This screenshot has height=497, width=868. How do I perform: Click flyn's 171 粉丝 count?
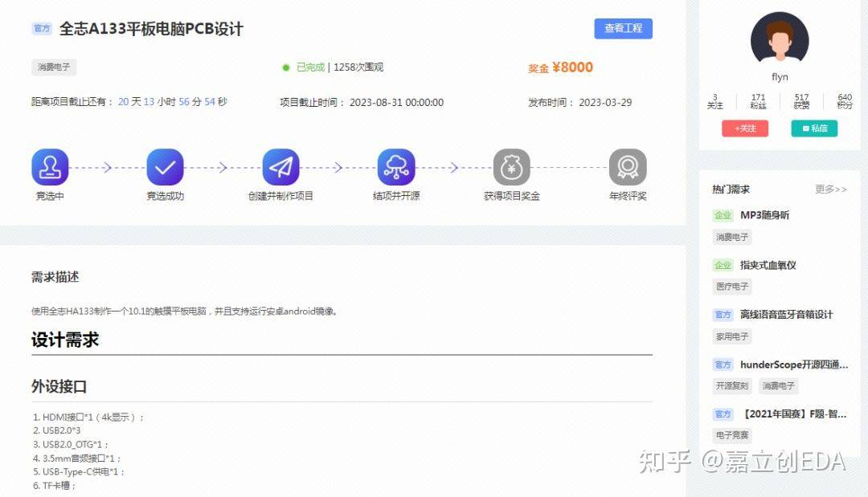pyautogui.click(x=758, y=101)
